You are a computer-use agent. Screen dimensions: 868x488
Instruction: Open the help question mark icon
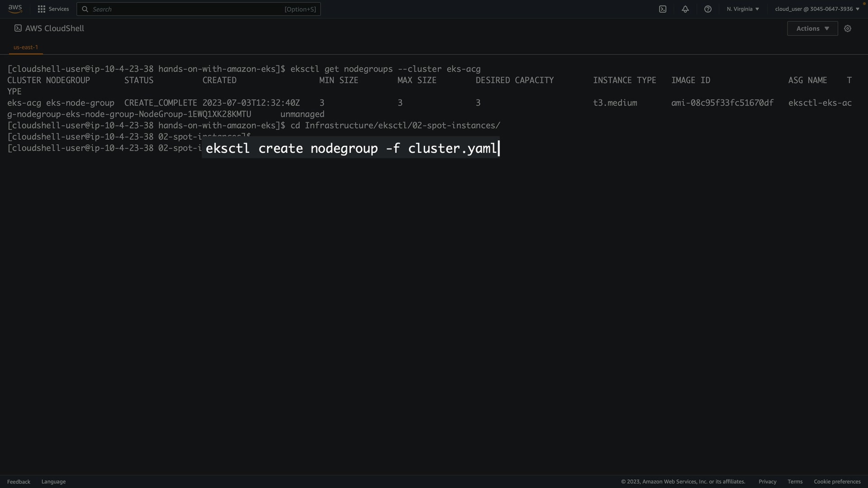coord(708,9)
